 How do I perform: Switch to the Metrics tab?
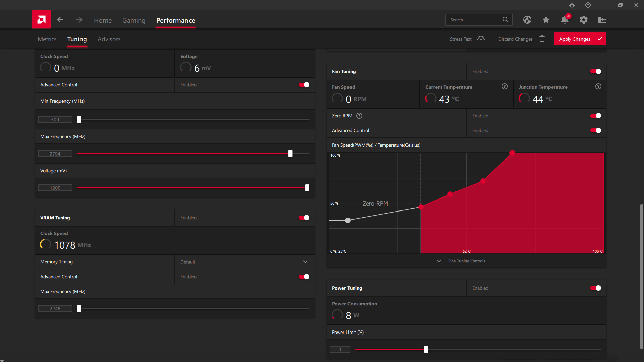pos(47,39)
